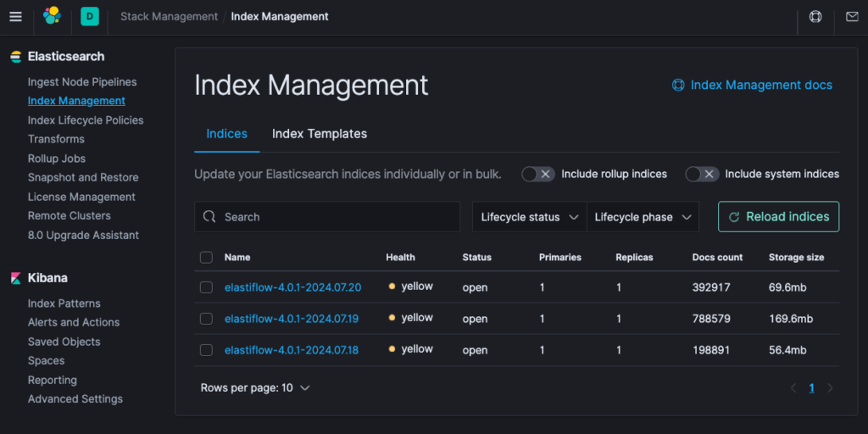Open Index Management in sidebar
868x434 pixels.
(x=76, y=101)
